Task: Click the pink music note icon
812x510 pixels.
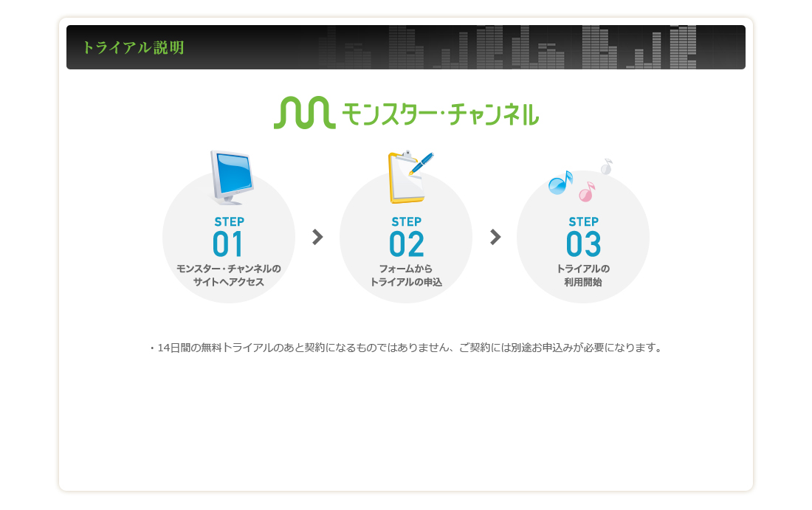Action: (587, 192)
